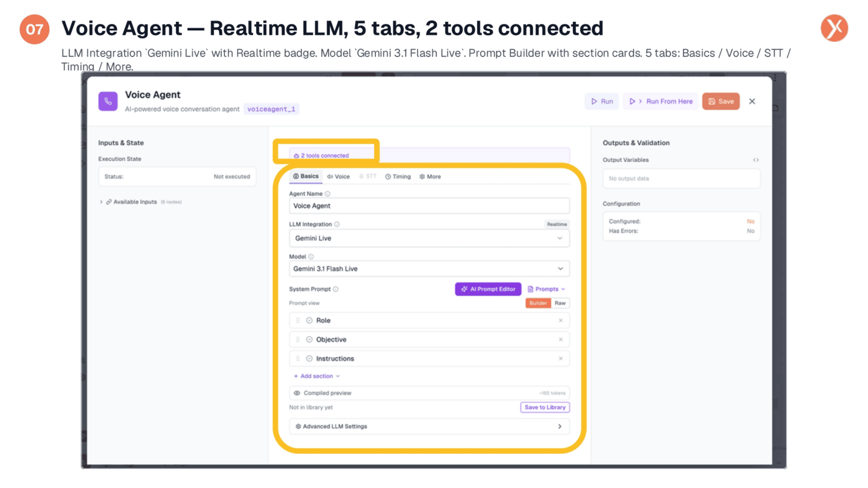Close the Voice Agent dialog
This screenshot has width=868, height=488.
(x=752, y=101)
